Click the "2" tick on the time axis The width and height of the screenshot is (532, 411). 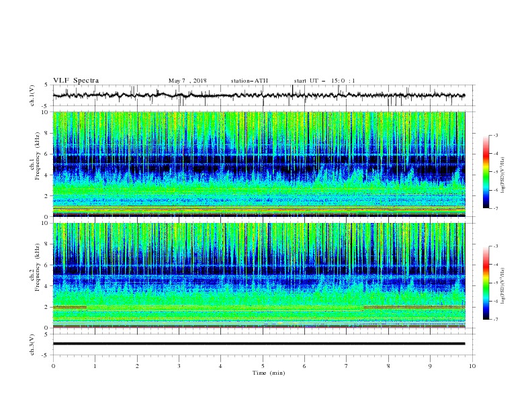(x=137, y=366)
